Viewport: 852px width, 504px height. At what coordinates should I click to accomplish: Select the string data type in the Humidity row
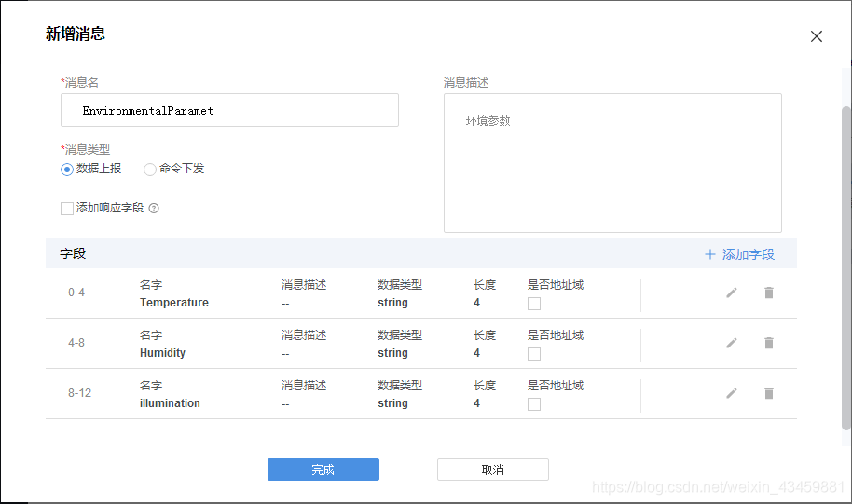pyautogui.click(x=392, y=353)
